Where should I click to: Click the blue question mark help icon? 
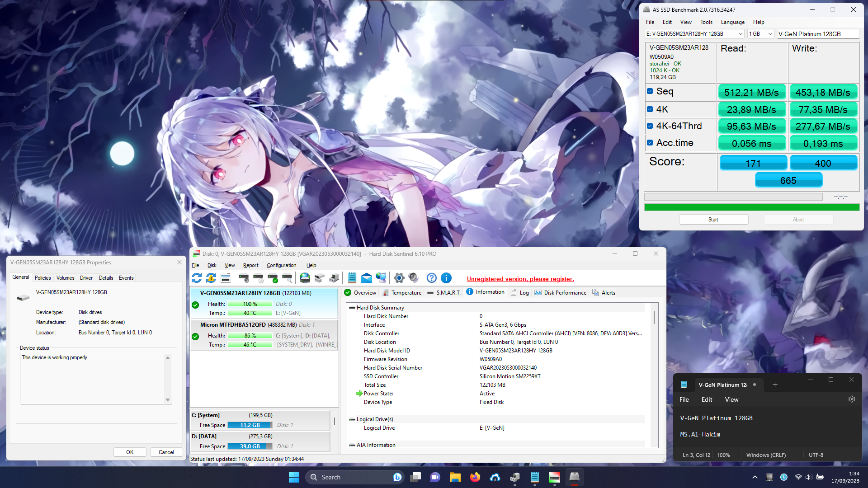pyautogui.click(x=432, y=278)
